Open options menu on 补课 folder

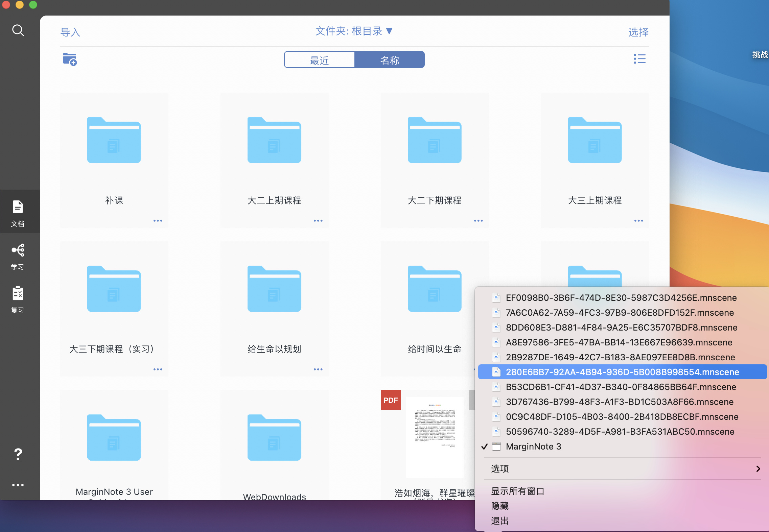coord(158,220)
